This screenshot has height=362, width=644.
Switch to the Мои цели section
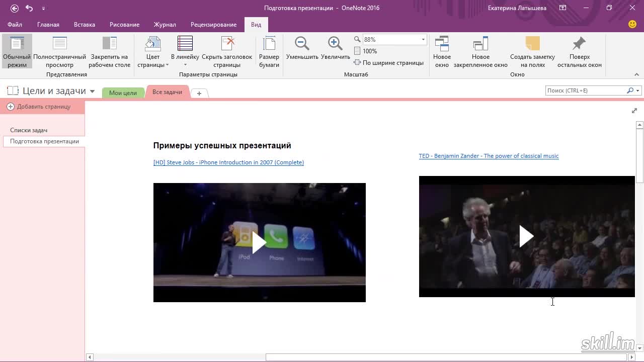click(x=123, y=93)
